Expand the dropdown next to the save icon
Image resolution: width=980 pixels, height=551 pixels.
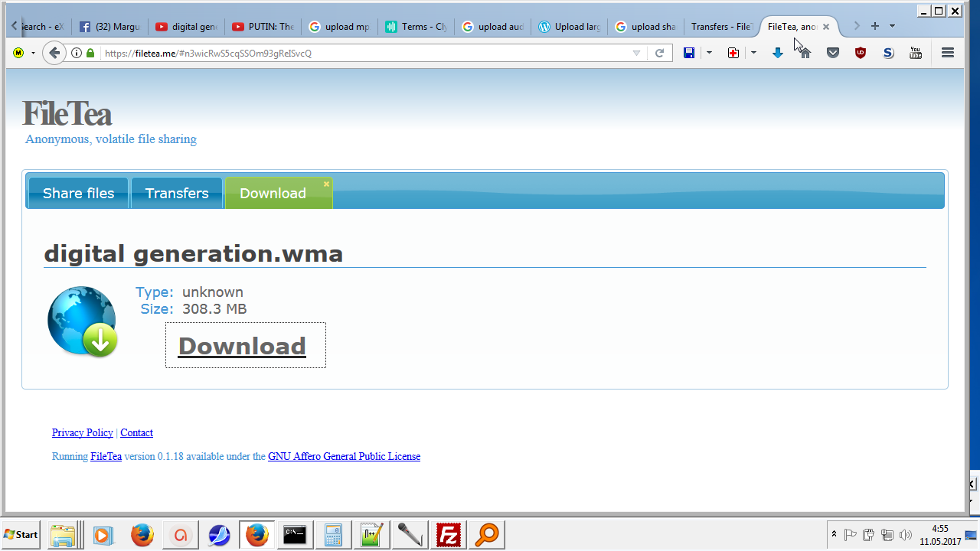709,53
